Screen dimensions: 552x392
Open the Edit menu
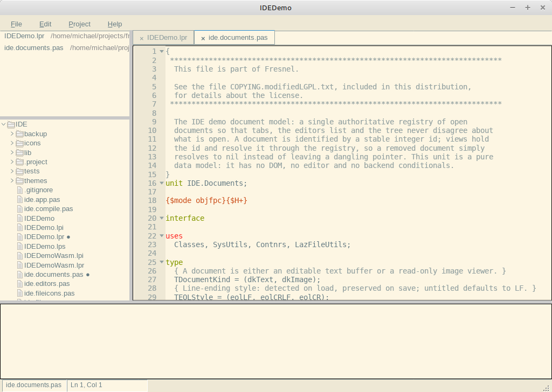[x=45, y=24]
